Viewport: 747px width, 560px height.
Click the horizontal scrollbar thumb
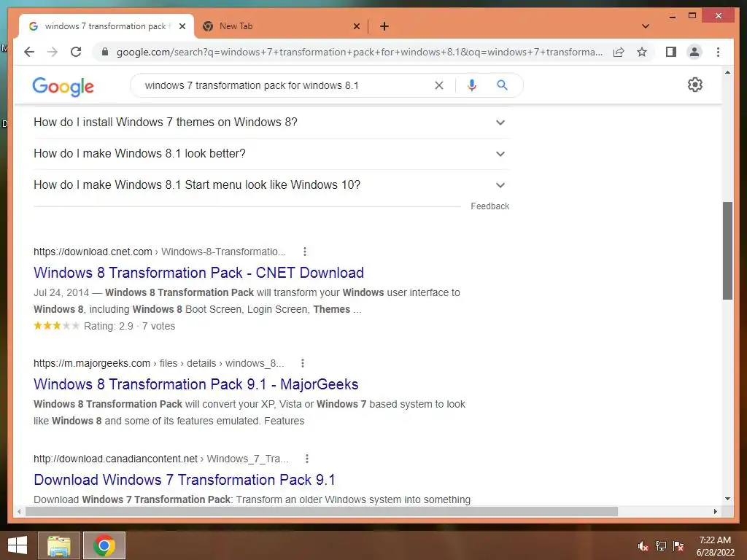coord(322,511)
